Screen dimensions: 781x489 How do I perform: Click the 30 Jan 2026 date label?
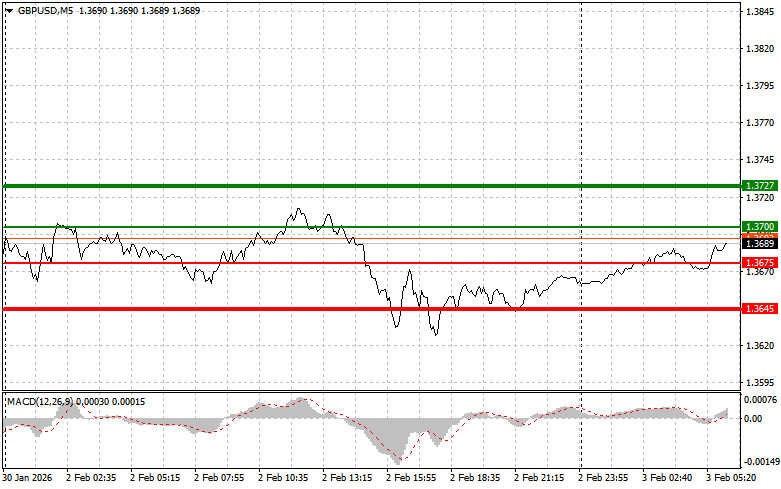[x=30, y=478]
